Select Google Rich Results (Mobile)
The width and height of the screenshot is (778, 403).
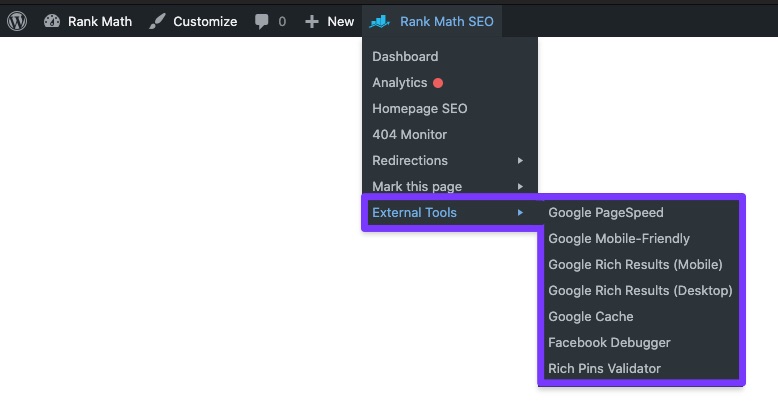635,265
